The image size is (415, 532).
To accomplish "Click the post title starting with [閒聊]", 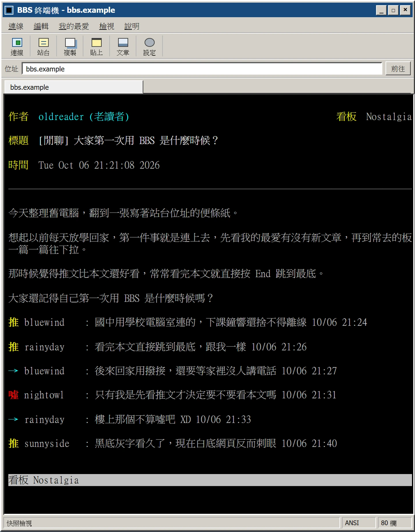I will tap(129, 141).
